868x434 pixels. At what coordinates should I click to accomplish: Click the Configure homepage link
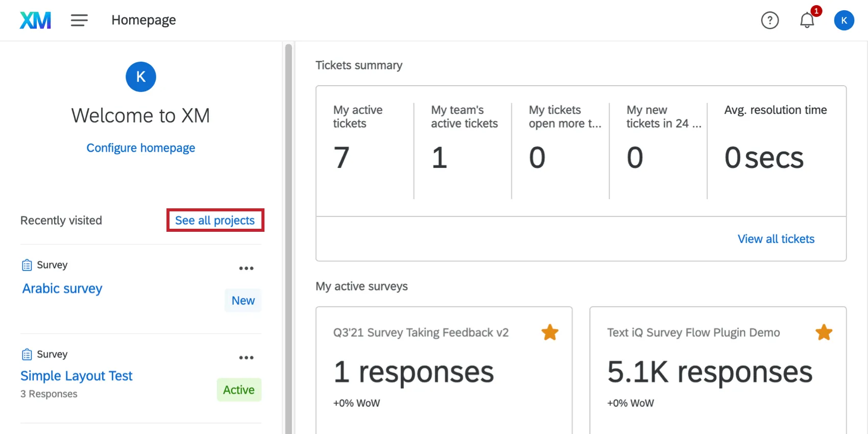pyautogui.click(x=141, y=148)
